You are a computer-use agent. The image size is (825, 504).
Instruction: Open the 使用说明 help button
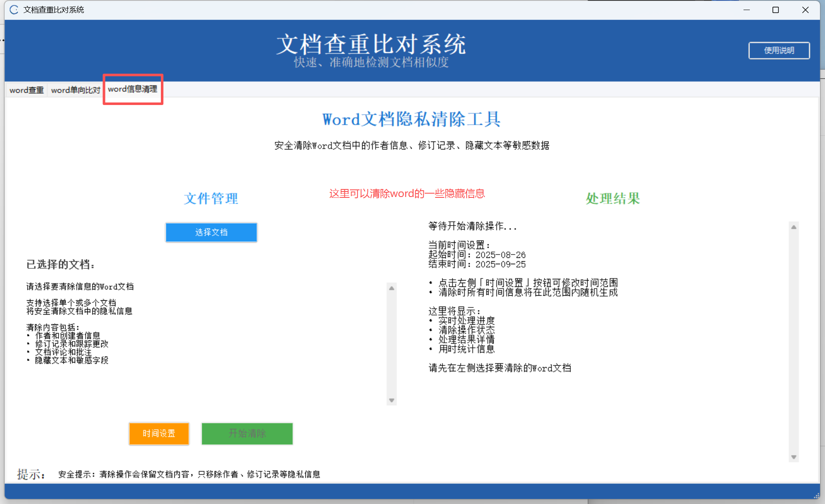point(779,50)
